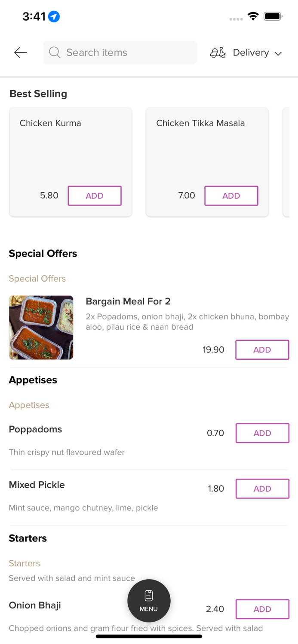
Task: Focus the Search items field
Action: click(125, 52)
